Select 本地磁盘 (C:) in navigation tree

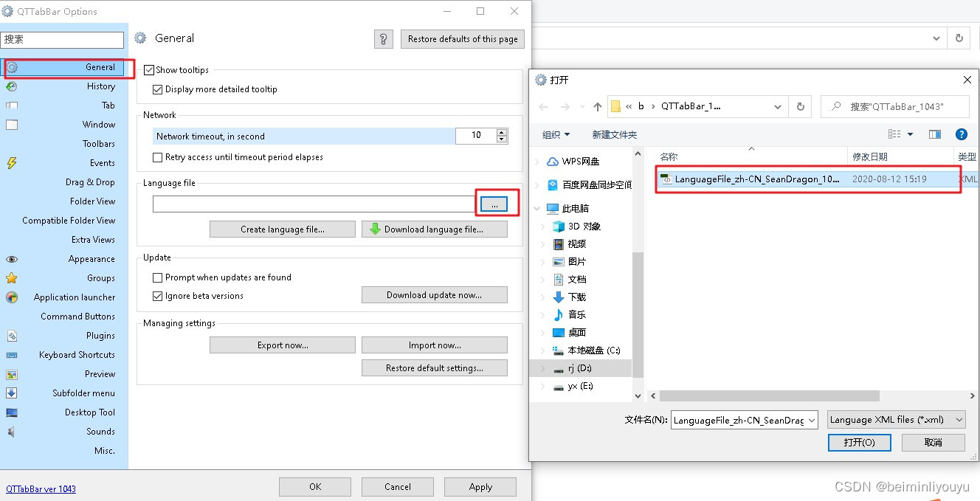click(593, 350)
